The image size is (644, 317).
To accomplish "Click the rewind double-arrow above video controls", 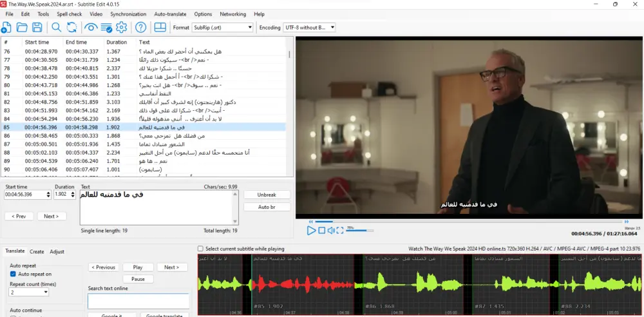I will click(x=311, y=222).
